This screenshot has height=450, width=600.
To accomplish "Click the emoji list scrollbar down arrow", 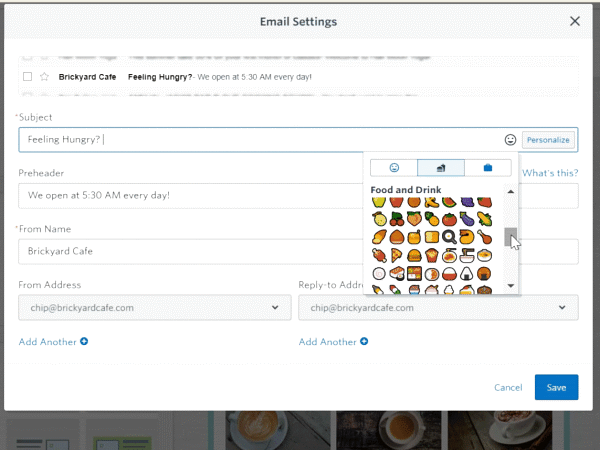I will (x=511, y=286).
